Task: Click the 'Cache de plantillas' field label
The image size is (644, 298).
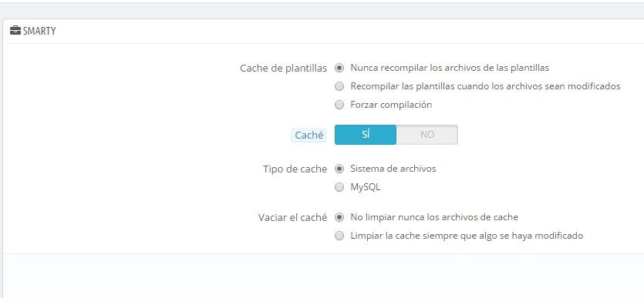Action: (283, 69)
